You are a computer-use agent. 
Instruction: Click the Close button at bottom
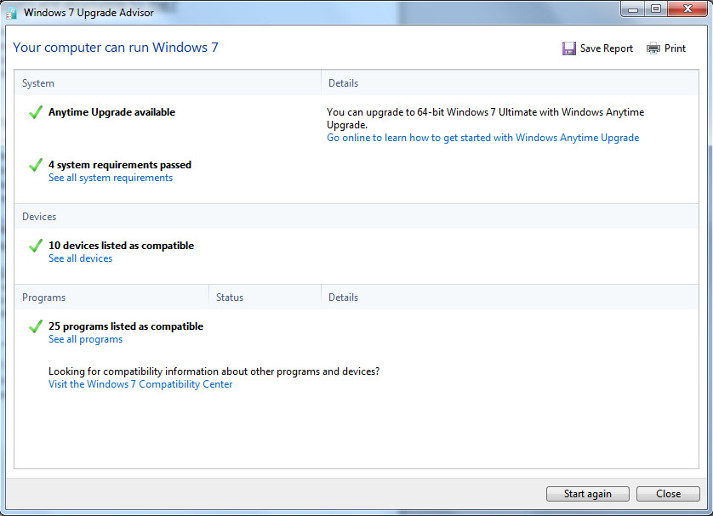point(668,494)
